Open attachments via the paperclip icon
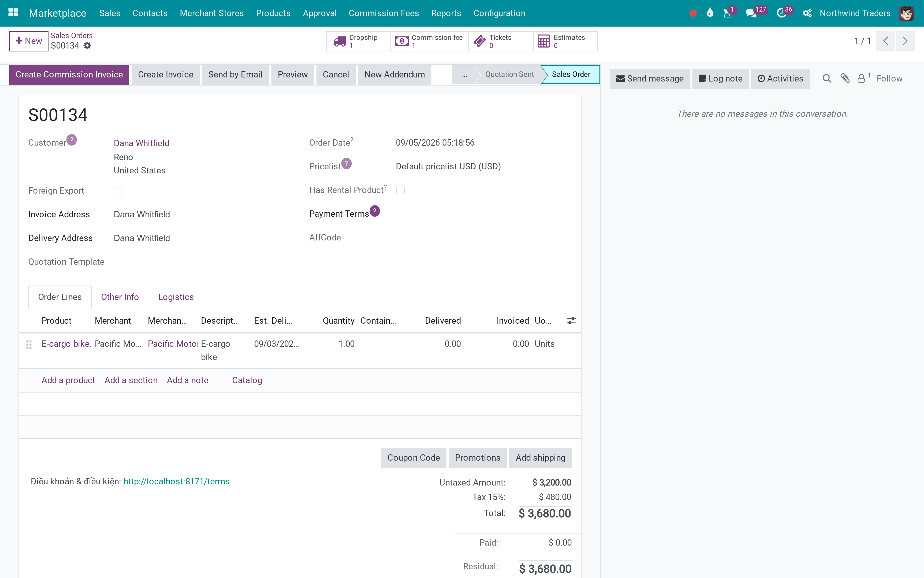The height and width of the screenshot is (578, 924). (845, 78)
